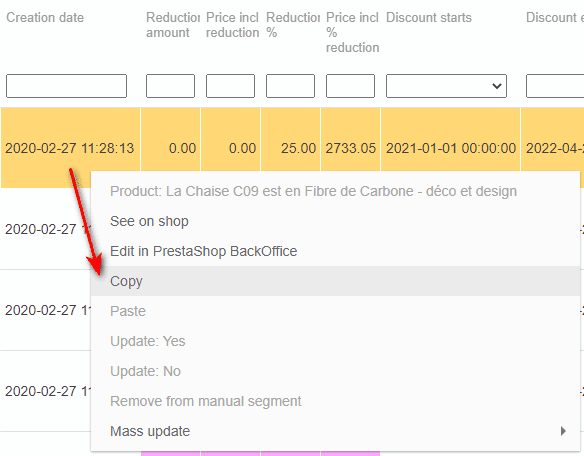The height and width of the screenshot is (456, 584).
Task: Focus the Creation date filter field
Action: [x=66, y=86]
